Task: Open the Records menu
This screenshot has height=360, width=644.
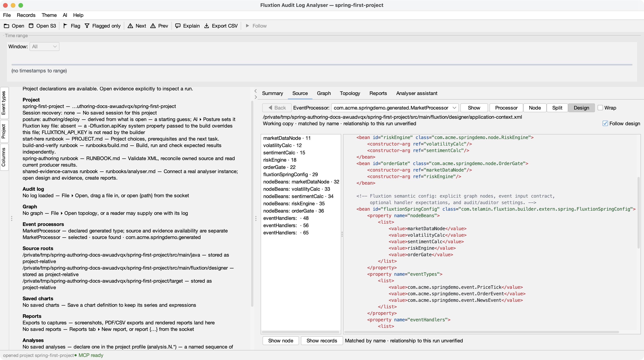Action: click(26, 15)
